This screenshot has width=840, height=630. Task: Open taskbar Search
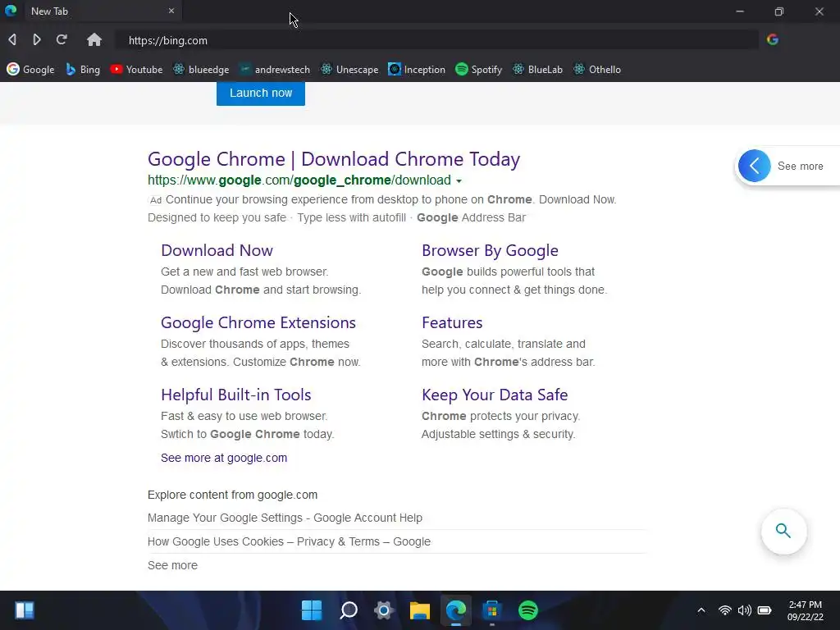click(348, 610)
